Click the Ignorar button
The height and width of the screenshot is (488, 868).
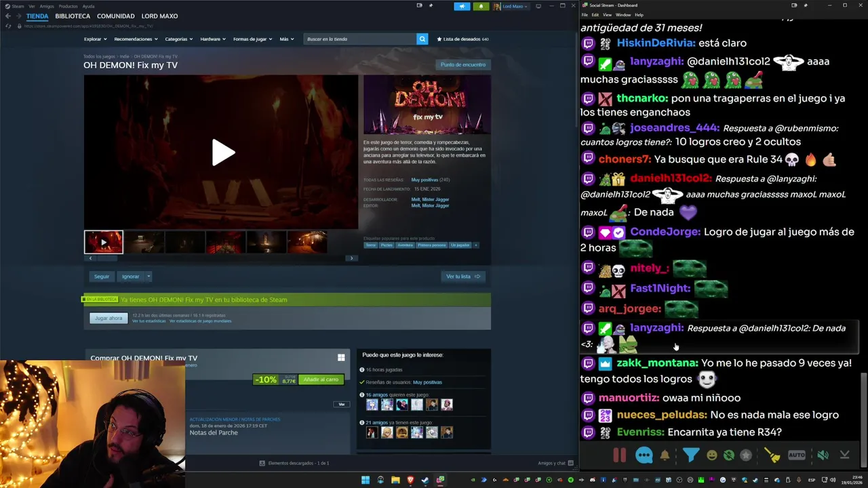pyautogui.click(x=130, y=276)
